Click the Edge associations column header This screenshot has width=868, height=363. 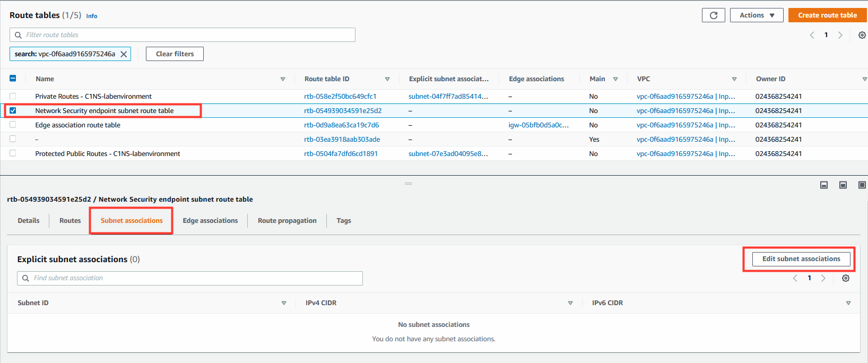click(x=536, y=79)
